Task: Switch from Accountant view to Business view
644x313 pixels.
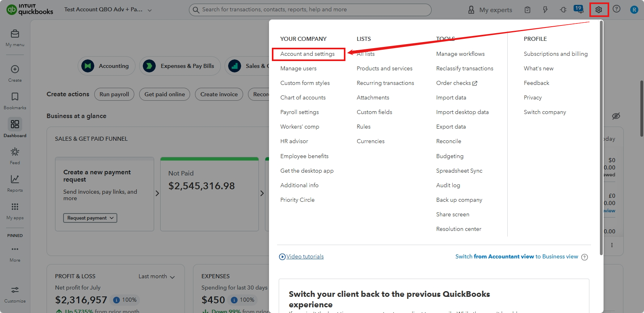Action: click(517, 256)
